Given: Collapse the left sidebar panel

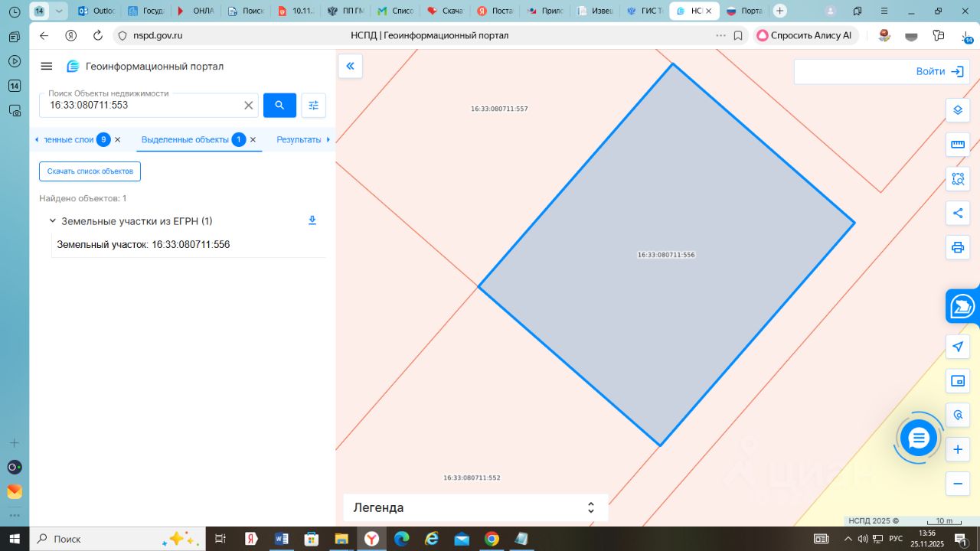Looking at the screenshot, I should (350, 67).
